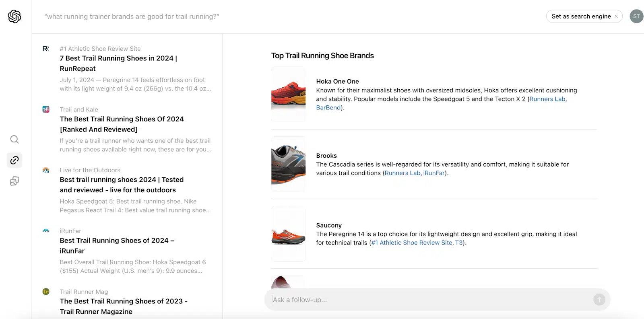The height and width of the screenshot is (319, 644).
Task: Follow #1 Athletic Shoe Review Site link in Saucony
Action: [x=412, y=243]
